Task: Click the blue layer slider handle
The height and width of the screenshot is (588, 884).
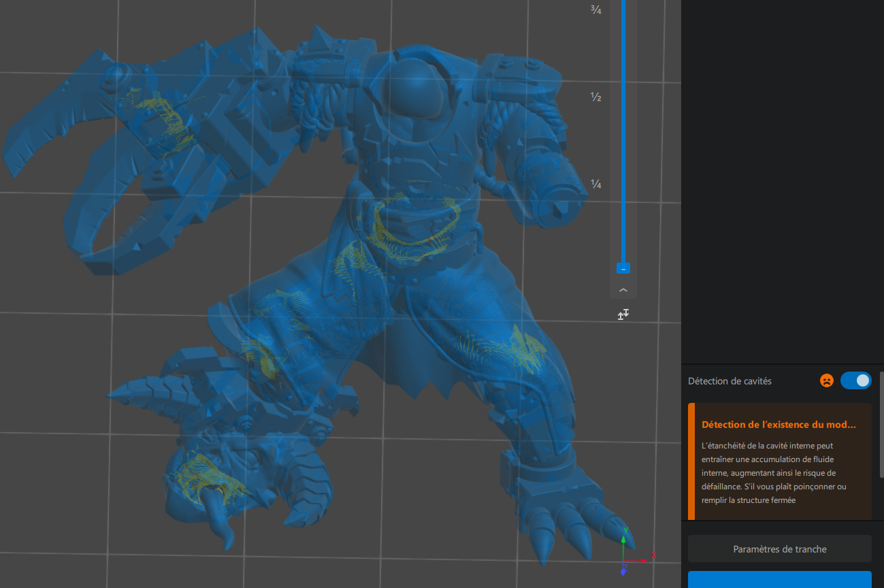Action: point(623,269)
